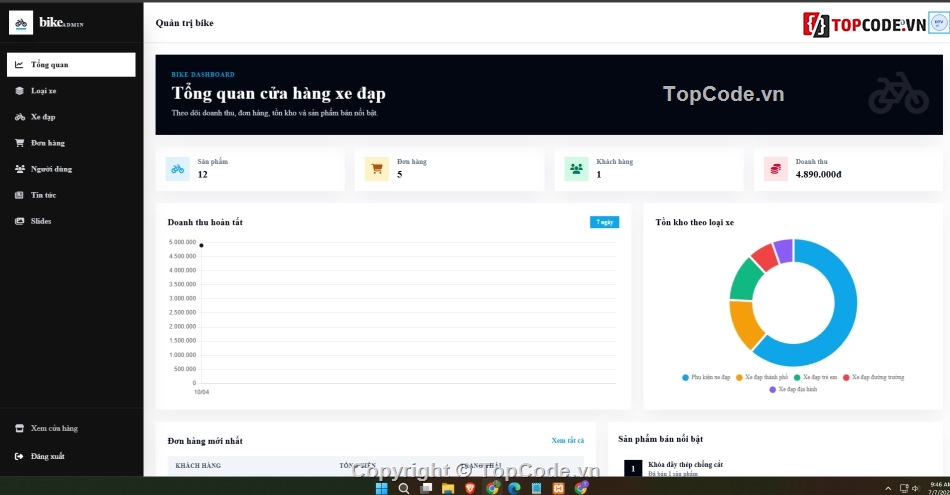Open the Tổng quan dashboard menu item
This screenshot has width=950, height=495.
(x=71, y=65)
